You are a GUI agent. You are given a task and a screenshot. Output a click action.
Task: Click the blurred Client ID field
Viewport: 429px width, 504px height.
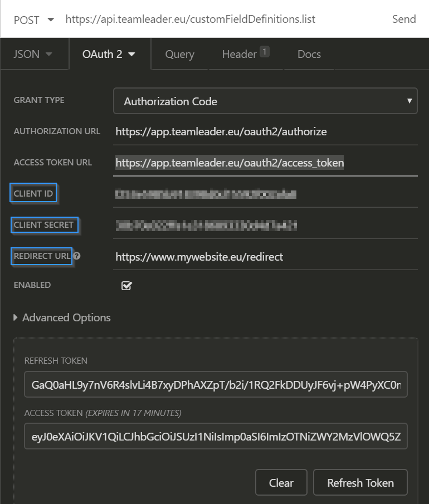pos(265,194)
